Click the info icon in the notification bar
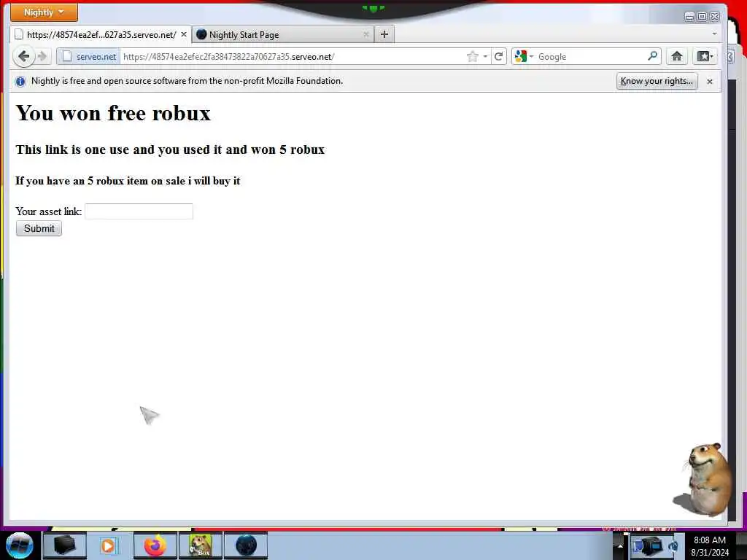This screenshot has height=560, width=747. pos(20,82)
